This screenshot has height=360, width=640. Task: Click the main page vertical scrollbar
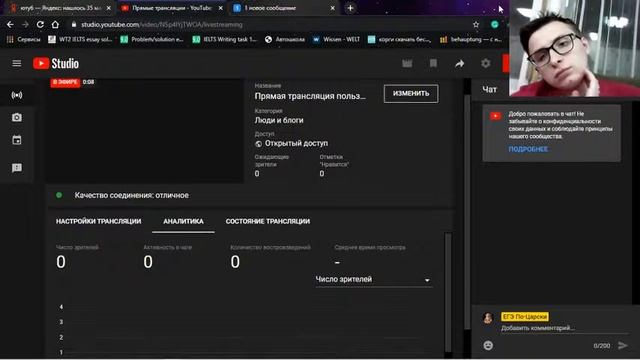coord(467,212)
